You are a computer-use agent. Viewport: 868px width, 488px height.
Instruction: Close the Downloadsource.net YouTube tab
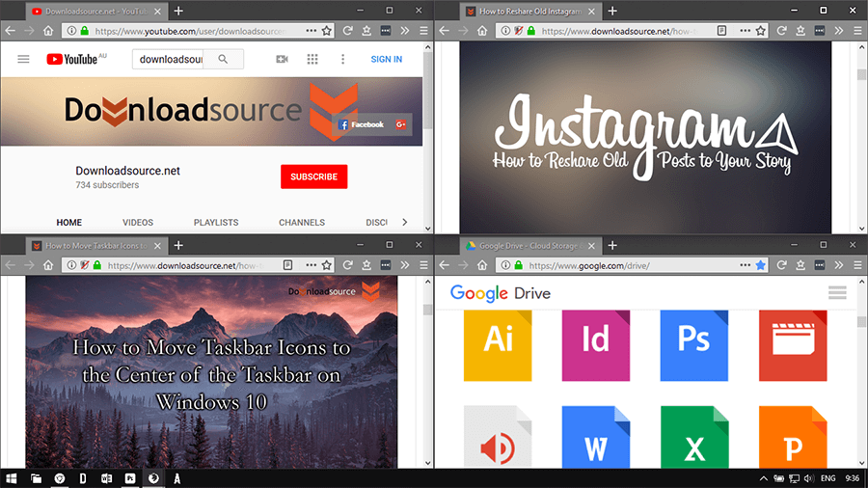tap(158, 11)
